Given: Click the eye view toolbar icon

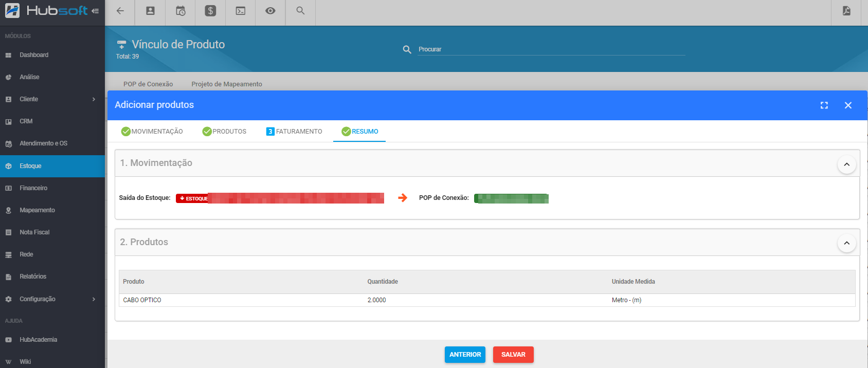Looking at the screenshot, I should coord(270,11).
